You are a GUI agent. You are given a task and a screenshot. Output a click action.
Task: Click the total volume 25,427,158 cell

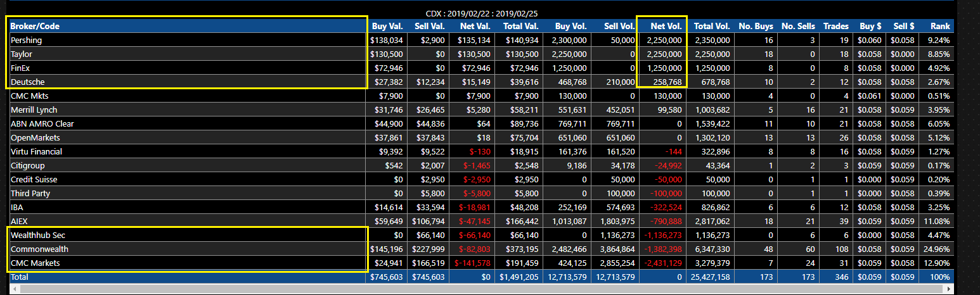709,277
